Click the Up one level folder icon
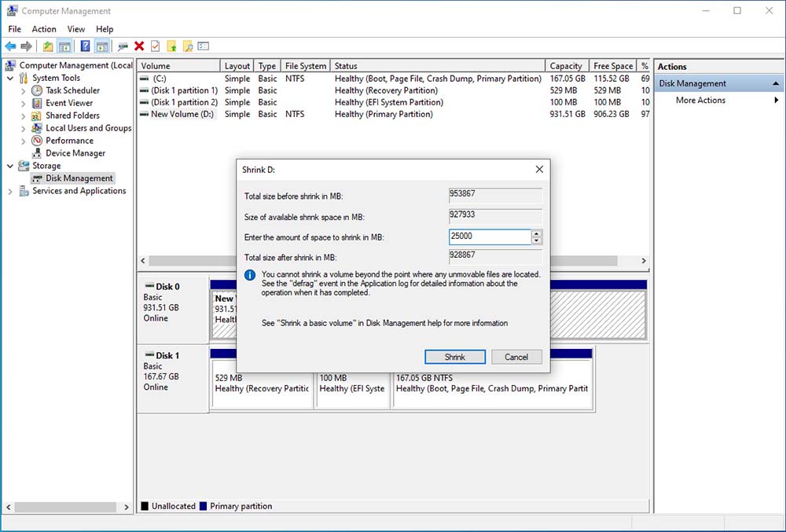The width and height of the screenshot is (786, 532). [49, 46]
